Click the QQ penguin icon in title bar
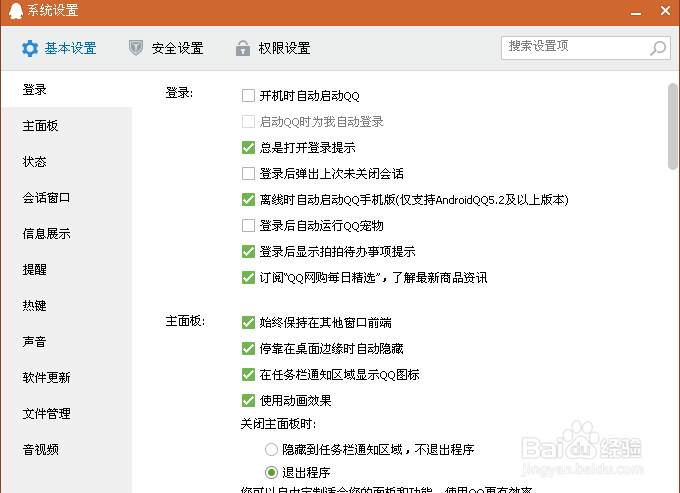This screenshot has height=493, width=680. 16,10
